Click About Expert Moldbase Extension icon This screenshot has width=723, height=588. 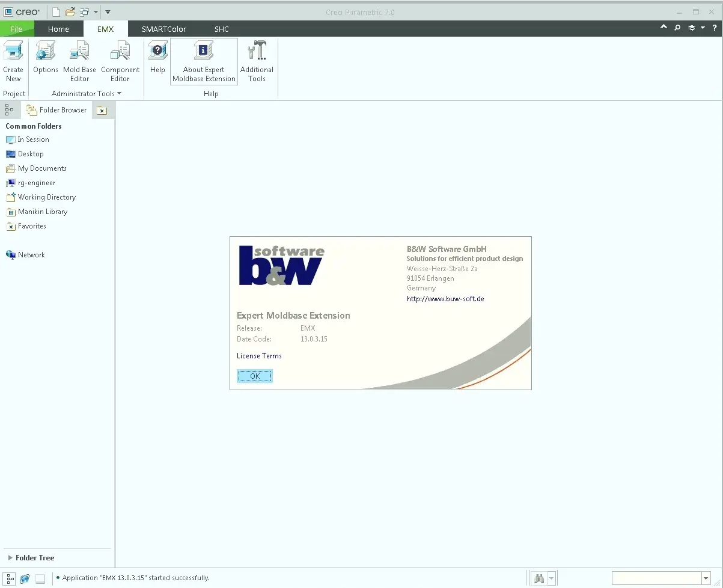coord(204,61)
